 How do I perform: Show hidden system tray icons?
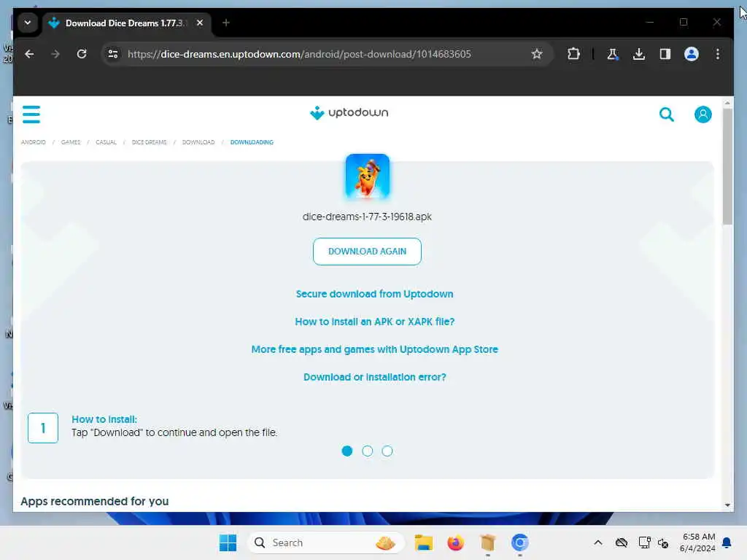[x=598, y=542]
